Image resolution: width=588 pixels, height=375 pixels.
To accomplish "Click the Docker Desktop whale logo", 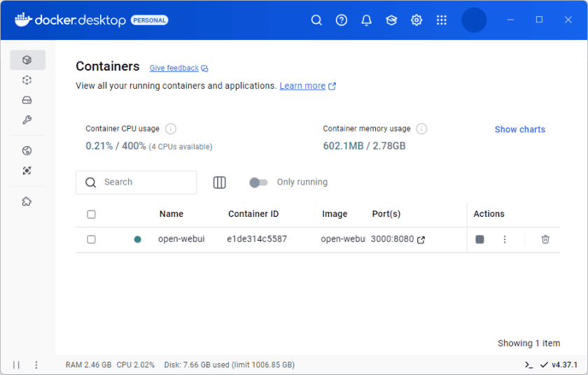I will click(23, 20).
